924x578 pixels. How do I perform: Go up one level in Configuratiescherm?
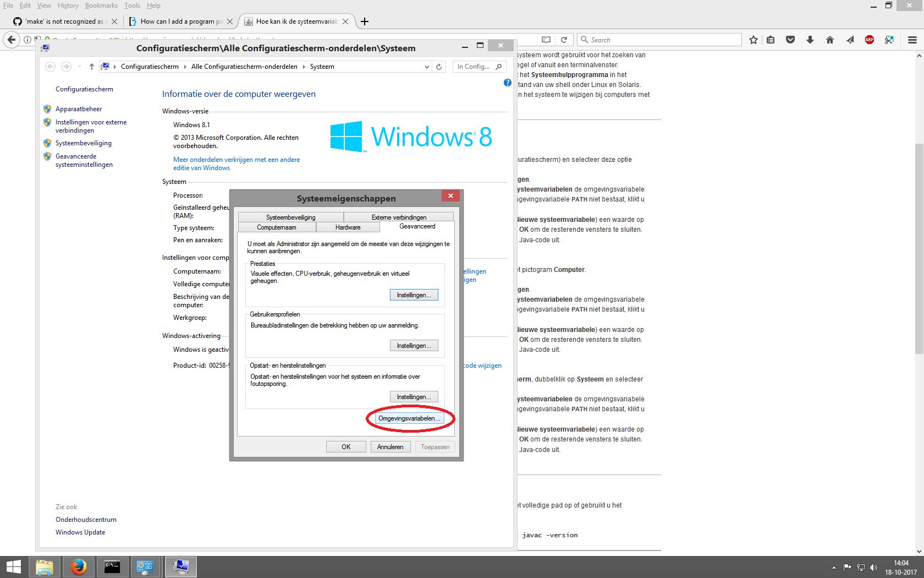91,67
